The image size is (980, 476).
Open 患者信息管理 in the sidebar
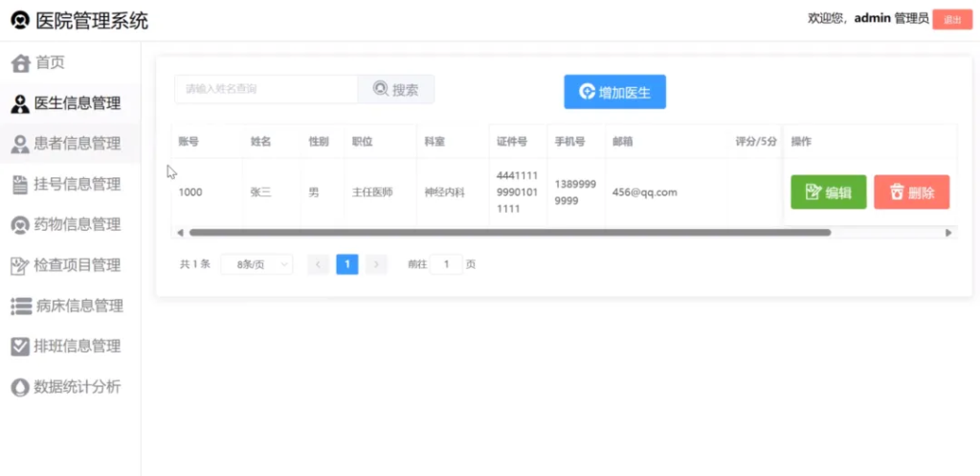(71, 145)
